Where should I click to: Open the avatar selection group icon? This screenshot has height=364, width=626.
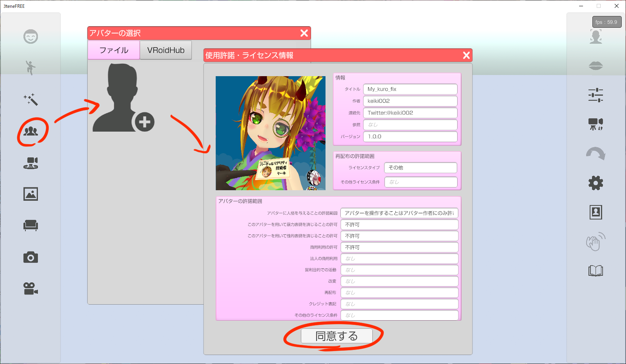coord(30,131)
